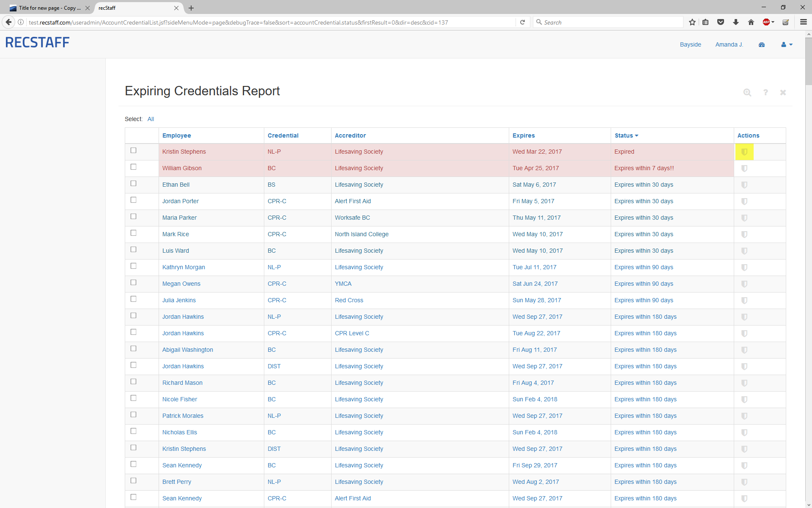Viewport: 812px width, 508px height.
Task: Click the Selenium IDE toolbar icon
Action: pos(785,22)
